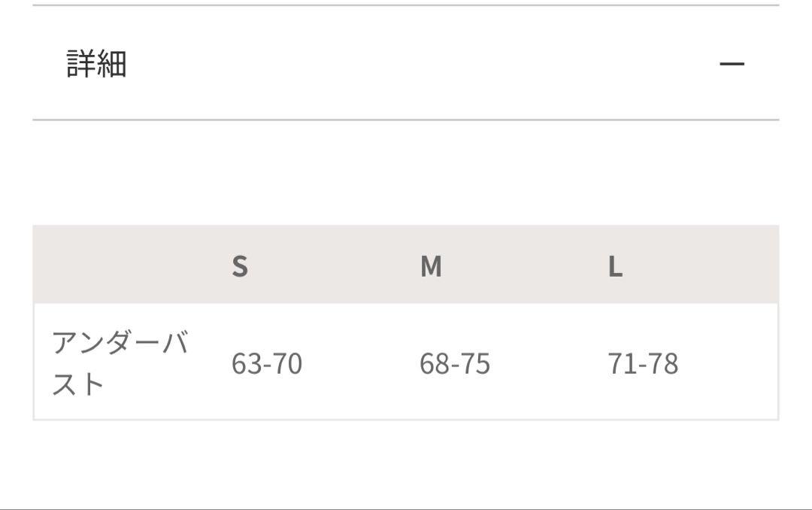Click the スト text on second label line
Image resolution: width=812 pixels, height=510 pixels.
pos(77,384)
